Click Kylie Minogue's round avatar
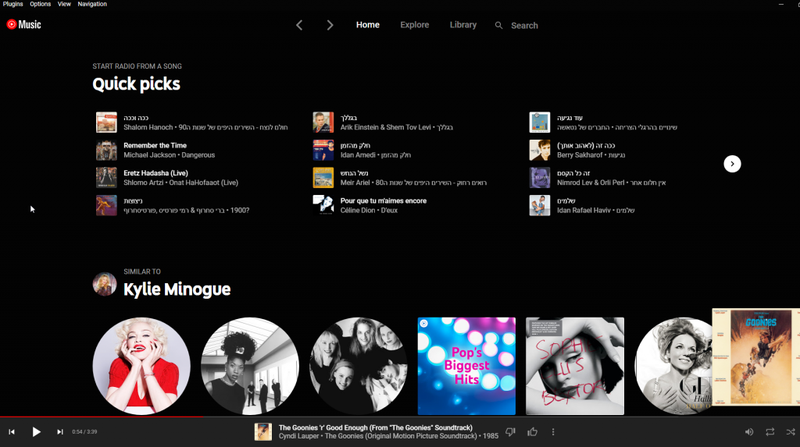800x447 pixels. click(x=105, y=284)
